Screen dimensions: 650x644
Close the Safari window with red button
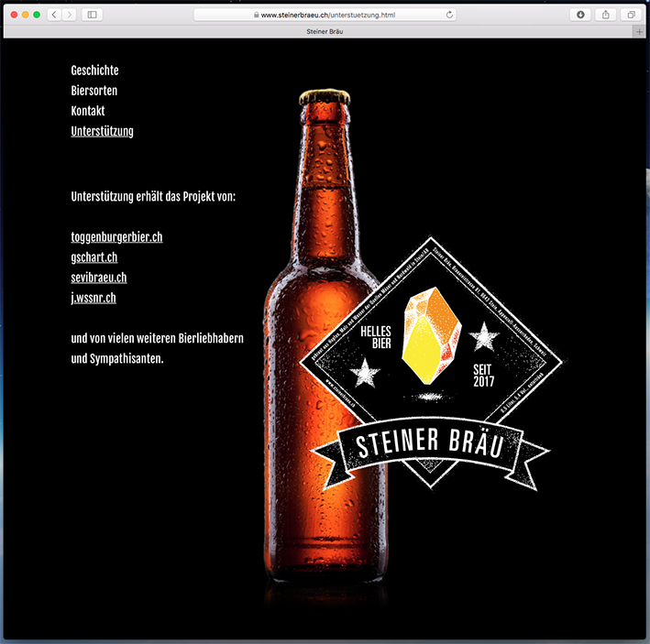(14, 15)
